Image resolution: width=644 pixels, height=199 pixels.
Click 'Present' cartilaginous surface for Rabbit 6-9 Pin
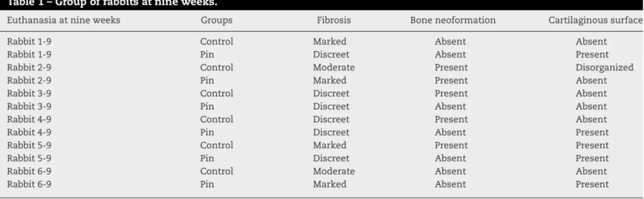pyautogui.click(x=592, y=184)
